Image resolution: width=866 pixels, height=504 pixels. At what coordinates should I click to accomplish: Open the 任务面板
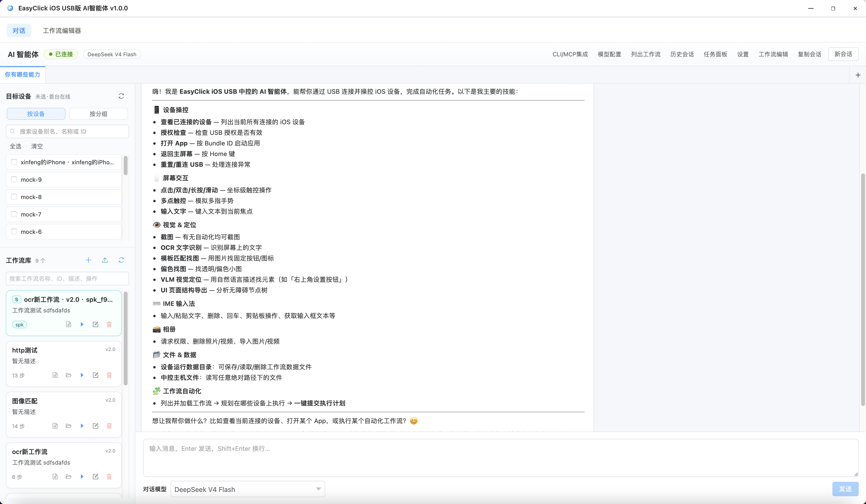tap(715, 54)
